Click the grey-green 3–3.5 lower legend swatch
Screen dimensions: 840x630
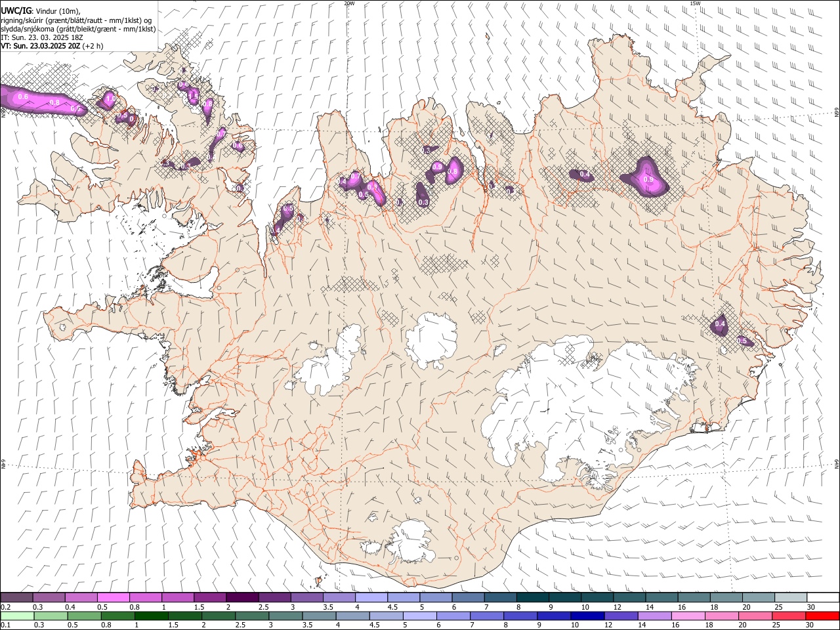click(x=285, y=616)
